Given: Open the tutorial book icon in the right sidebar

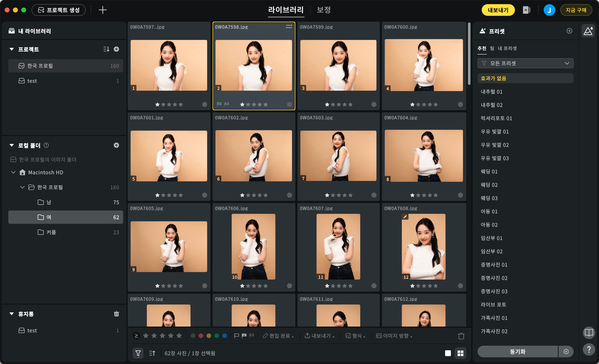Looking at the screenshot, I should click(x=589, y=332).
